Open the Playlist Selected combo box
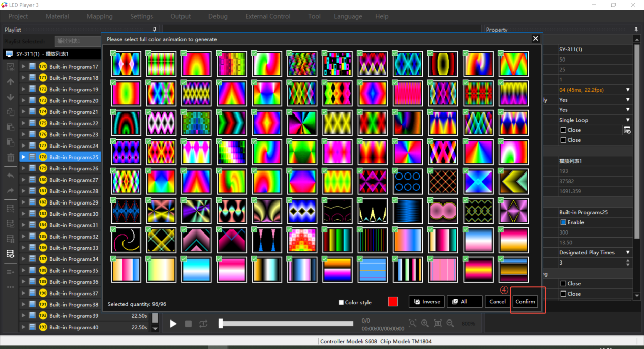 coord(77,41)
